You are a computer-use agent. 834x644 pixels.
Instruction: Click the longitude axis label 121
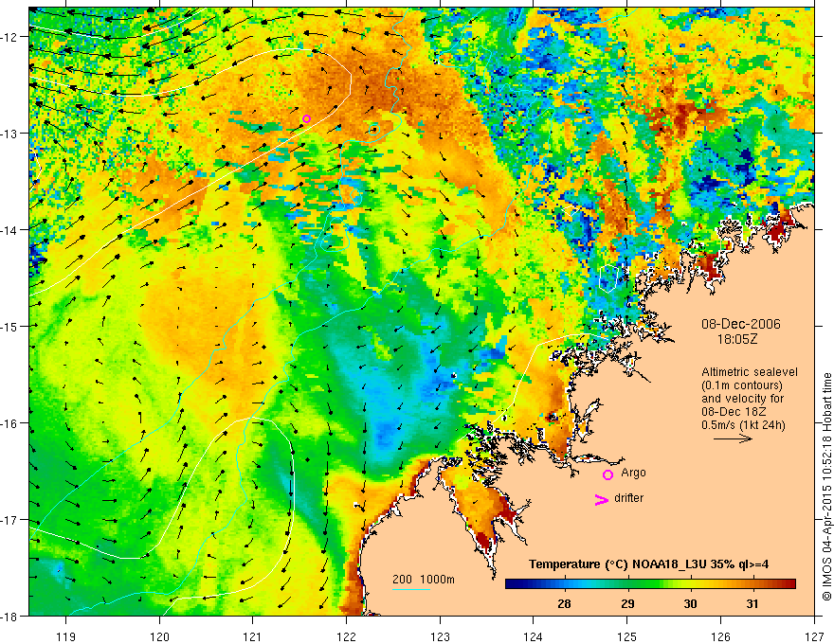[253, 636]
